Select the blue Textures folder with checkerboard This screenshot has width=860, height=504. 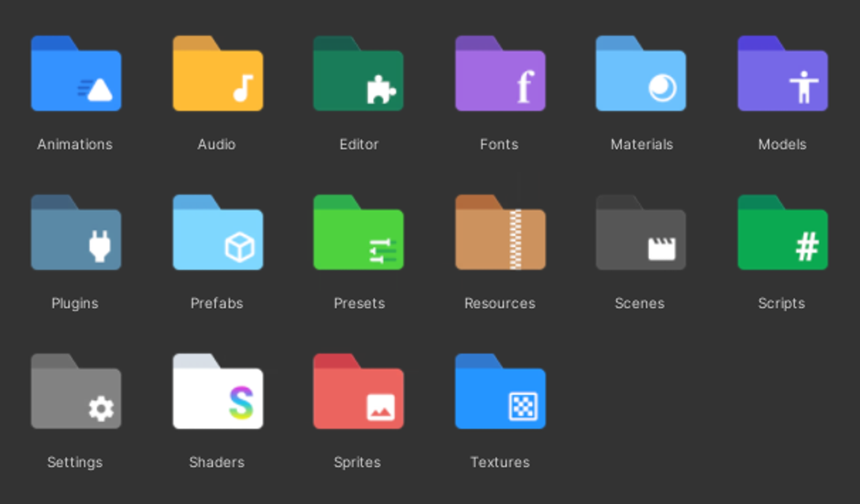point(500,392)
